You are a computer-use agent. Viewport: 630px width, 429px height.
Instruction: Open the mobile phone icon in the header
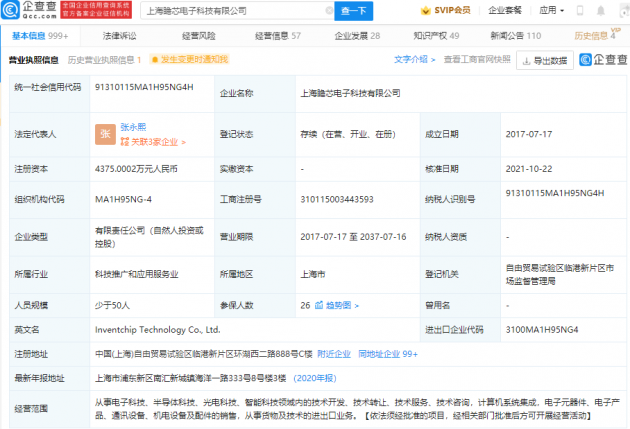[580, 10]
